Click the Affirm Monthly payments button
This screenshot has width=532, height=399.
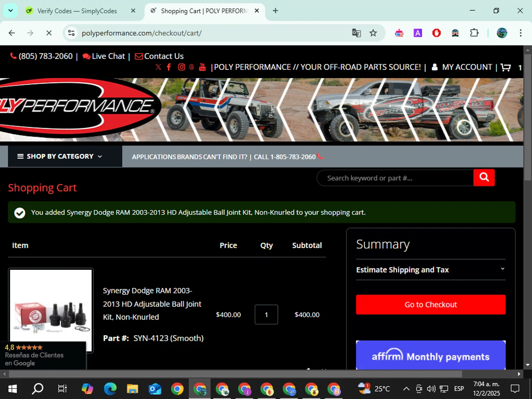[431, 355]
